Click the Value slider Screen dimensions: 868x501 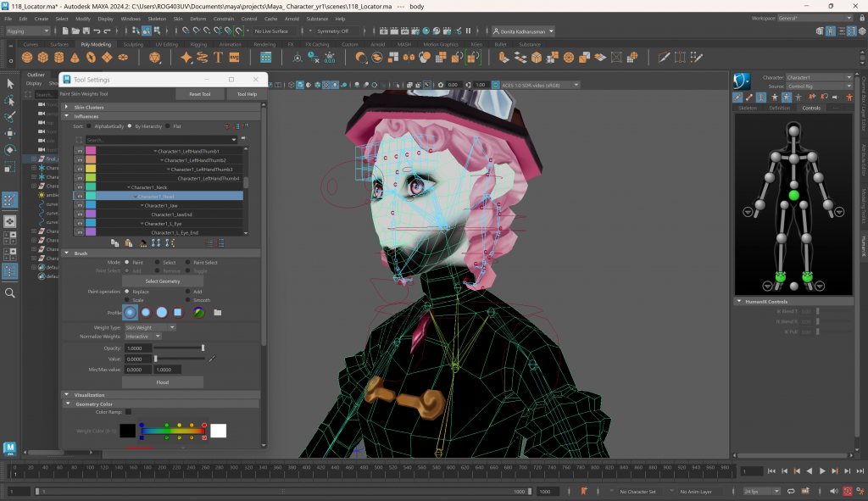[x=180, y=359]
